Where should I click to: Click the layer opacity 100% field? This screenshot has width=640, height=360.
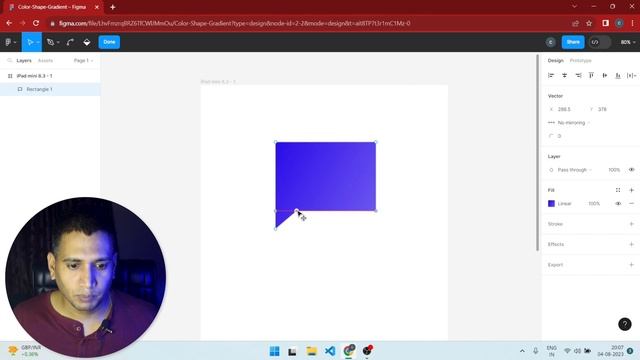(x=614, y=170)
